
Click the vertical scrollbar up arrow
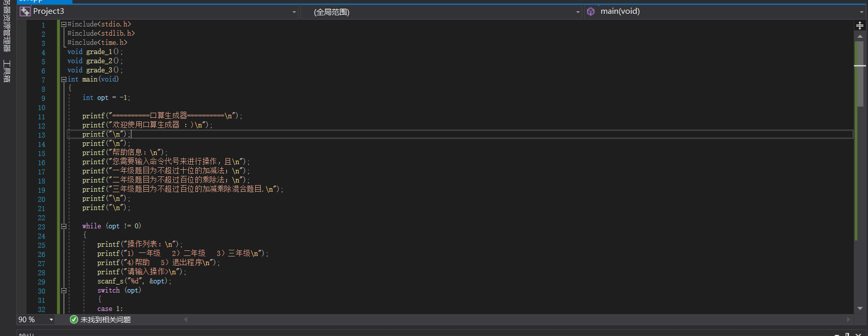(860, 36)
